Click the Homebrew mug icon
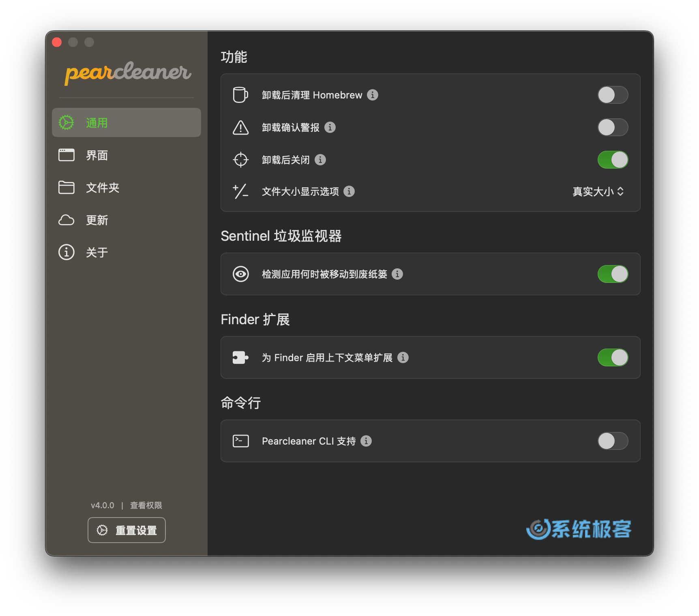This screenshot has width=699, height=616. pyautogui.click(x=240, y=95)
